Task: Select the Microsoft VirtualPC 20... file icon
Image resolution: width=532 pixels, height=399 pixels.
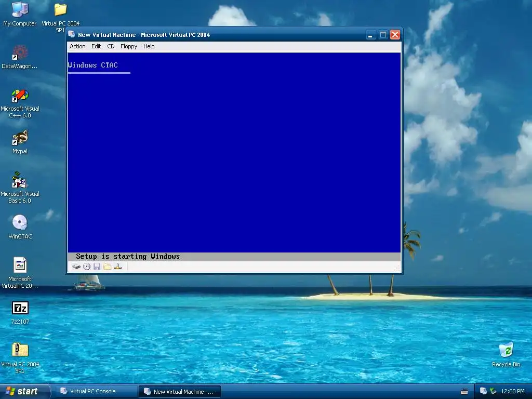Action: pos(20,273)
